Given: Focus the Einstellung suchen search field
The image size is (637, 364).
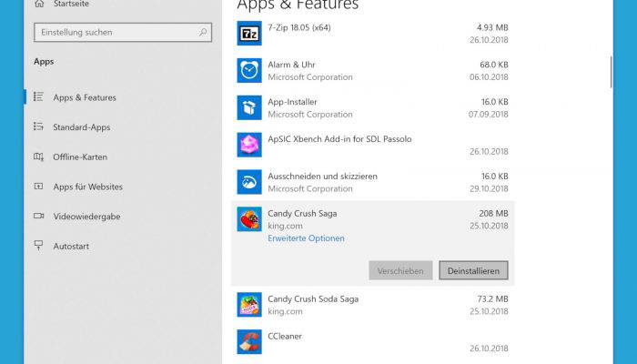Looking at the screenshot, I should pyautogui.click(x=123, y=32).
